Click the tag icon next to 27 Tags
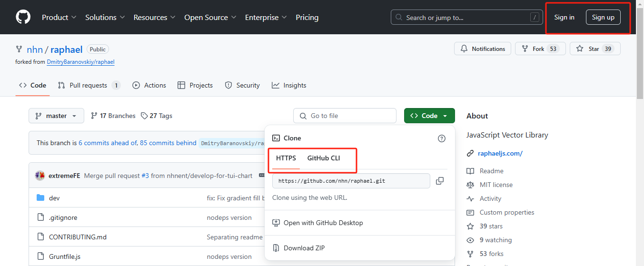 (144, 116)
